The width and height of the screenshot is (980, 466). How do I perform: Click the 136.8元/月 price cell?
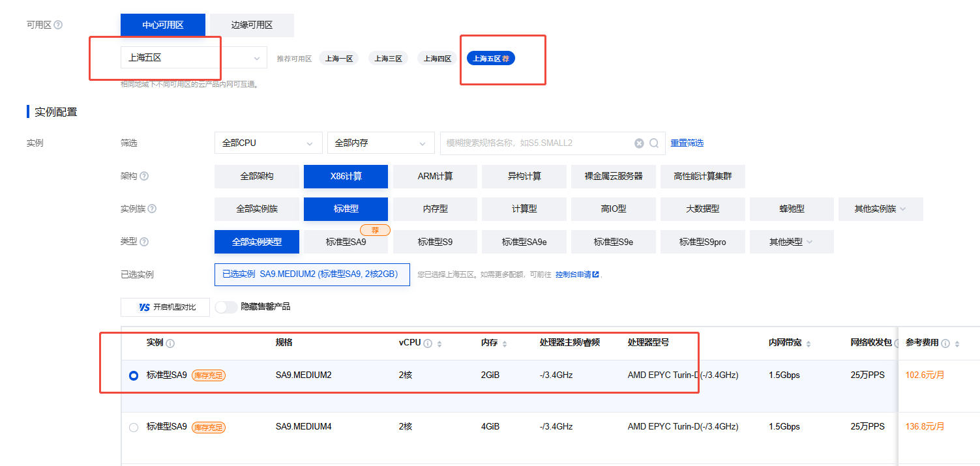coord(925,427)
